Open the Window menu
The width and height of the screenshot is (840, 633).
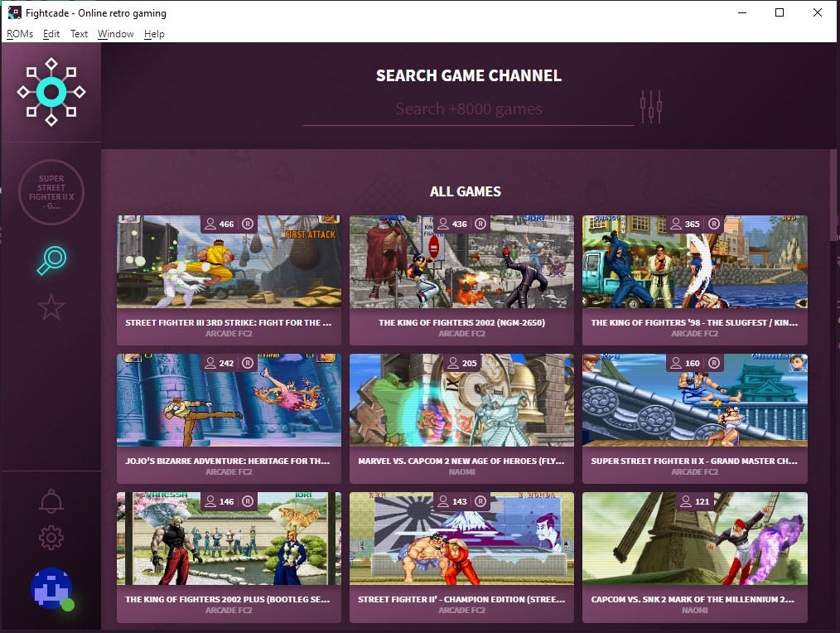tap(116, 34)
